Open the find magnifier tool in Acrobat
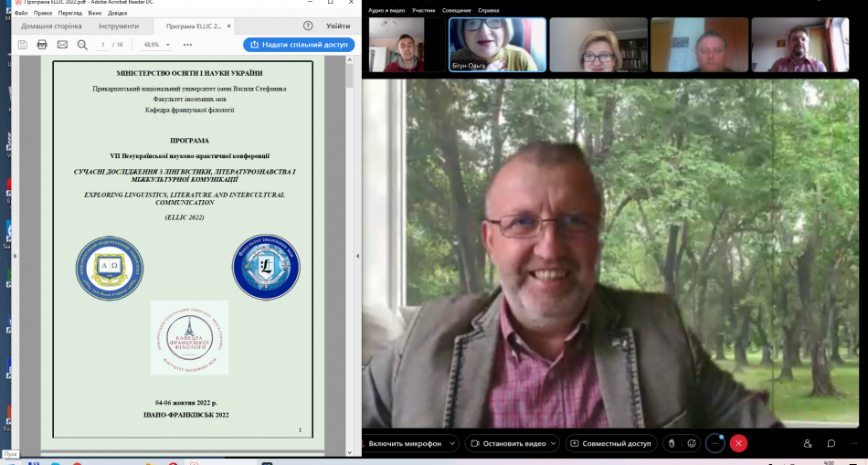Viewport: 868px width, 465px height. 82,44
